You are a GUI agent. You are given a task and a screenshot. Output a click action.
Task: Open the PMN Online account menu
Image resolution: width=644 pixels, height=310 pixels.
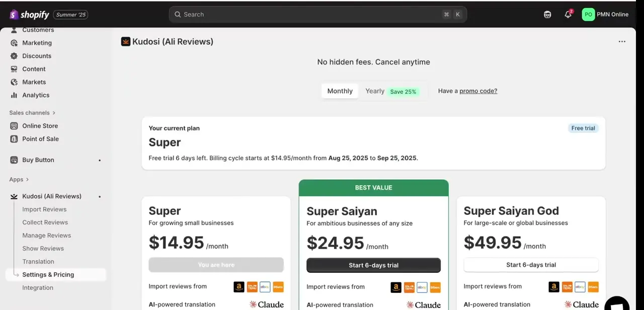[605, 15]
